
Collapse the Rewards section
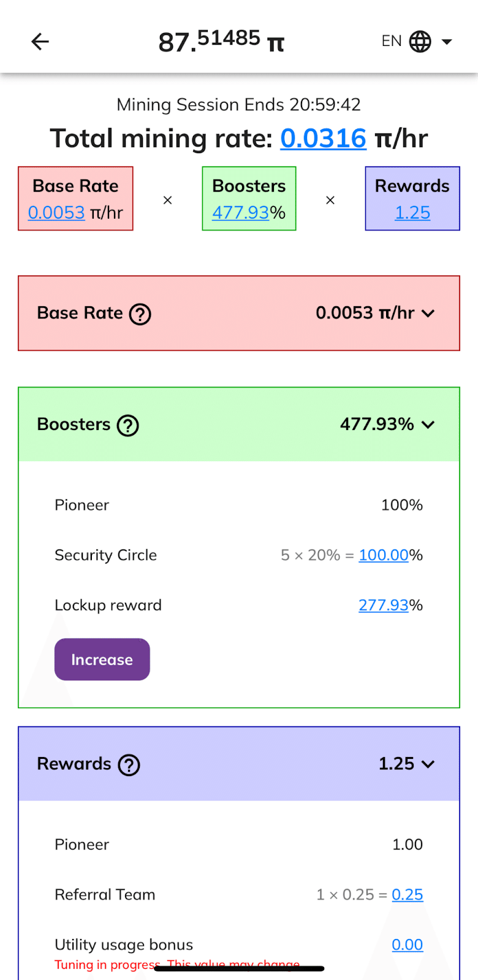(x=429, y=764)
